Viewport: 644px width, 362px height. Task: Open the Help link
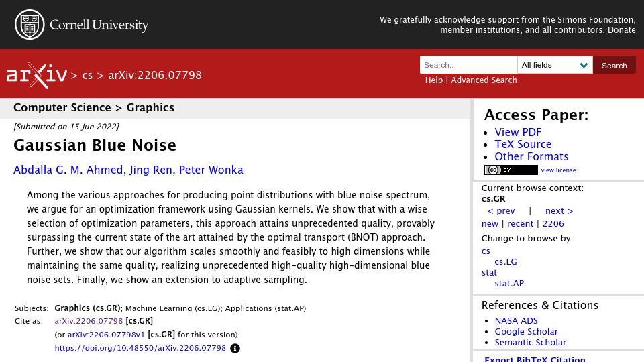click(434, 80)
